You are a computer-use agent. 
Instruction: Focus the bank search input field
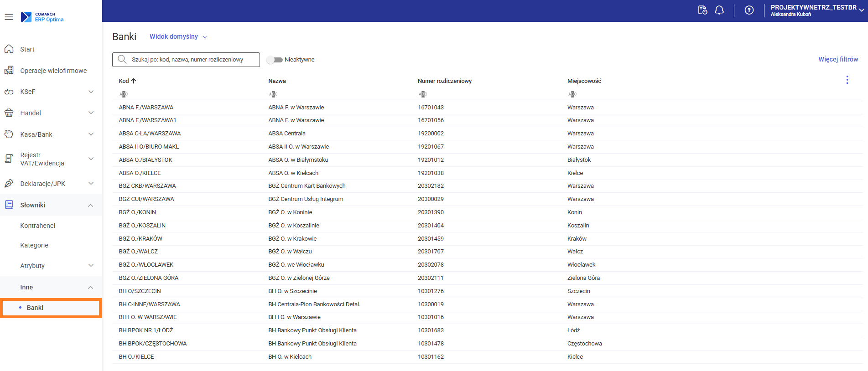(x=186, y=60)
